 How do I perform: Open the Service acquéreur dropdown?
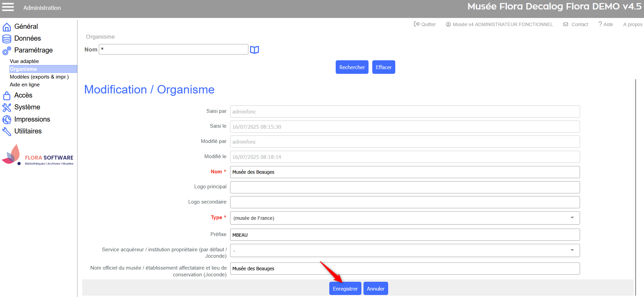[405, 250]
